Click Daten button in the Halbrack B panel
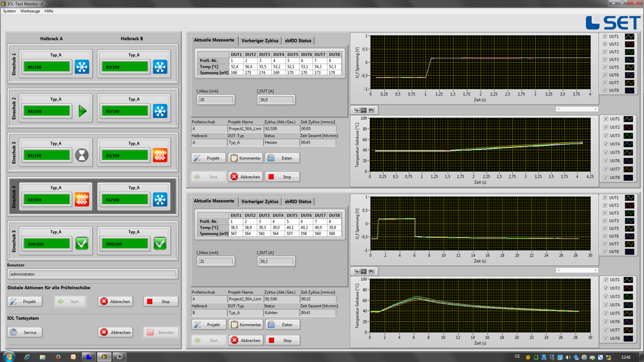 pyautogui.click(x=282, y=325)
